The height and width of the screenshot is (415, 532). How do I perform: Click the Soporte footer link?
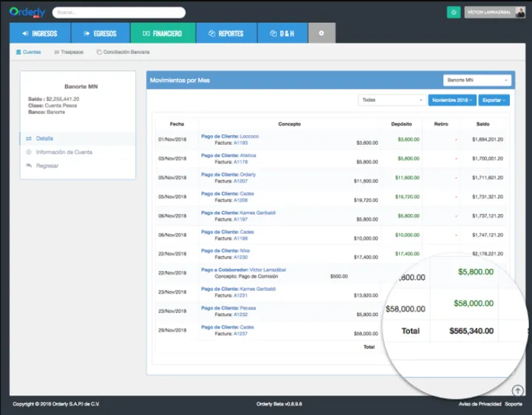tap(513, 404)
